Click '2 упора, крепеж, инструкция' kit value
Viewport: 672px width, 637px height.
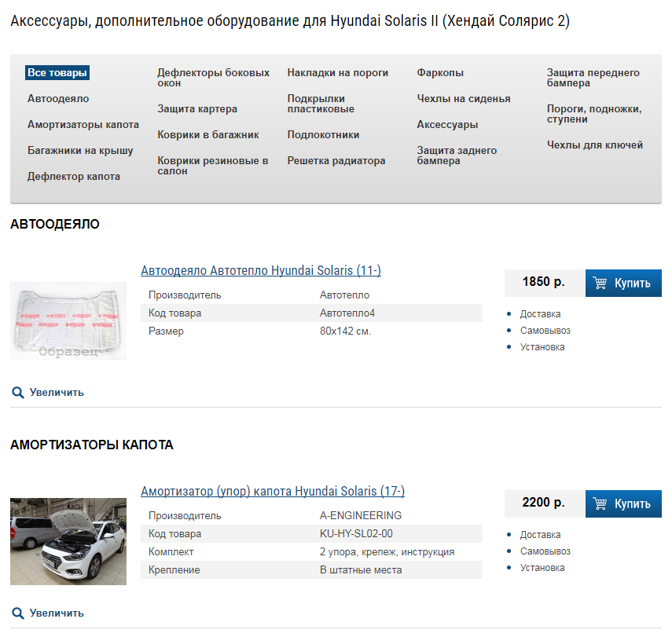387,551
